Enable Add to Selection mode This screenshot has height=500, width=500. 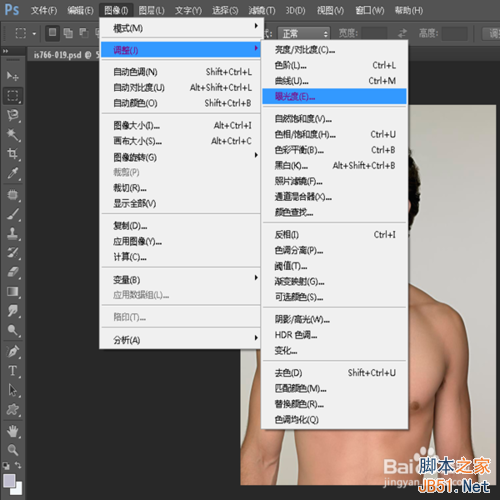coord(68,33)
